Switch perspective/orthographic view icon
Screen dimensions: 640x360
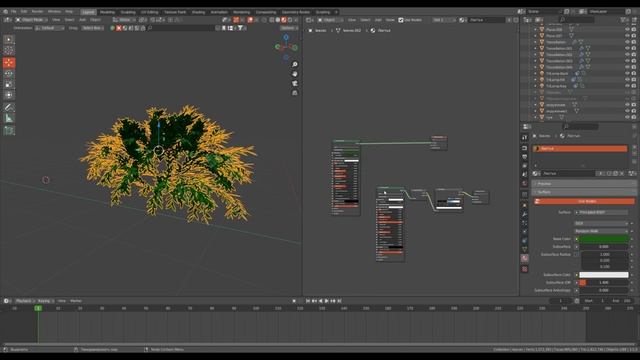click(x=295, y=93)
